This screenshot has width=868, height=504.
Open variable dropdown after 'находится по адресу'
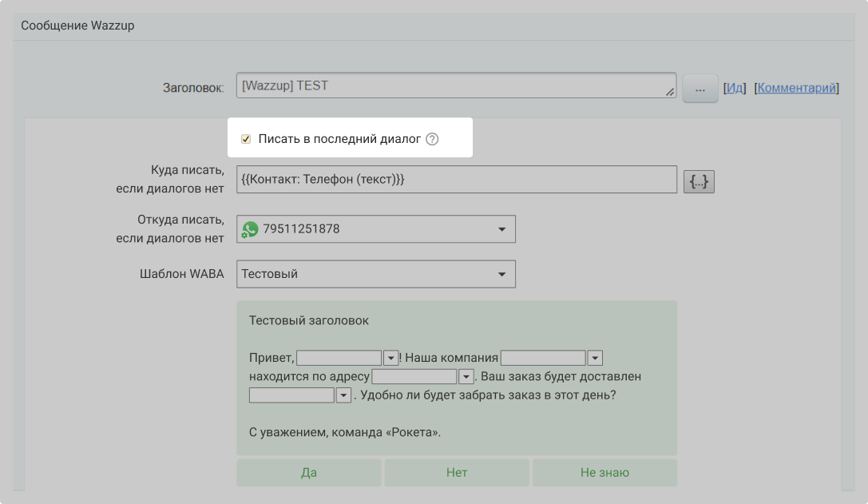tap(466, 377)
